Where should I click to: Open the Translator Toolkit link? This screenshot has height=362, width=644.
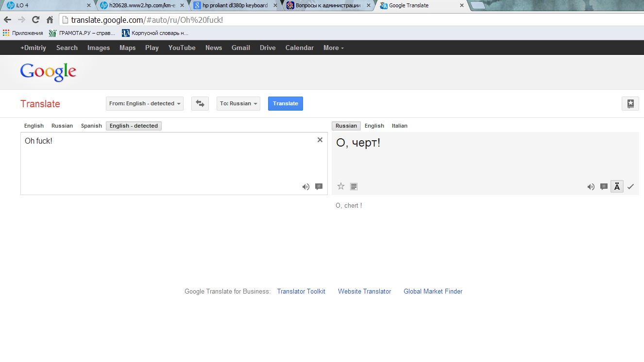tap(301, 292)
